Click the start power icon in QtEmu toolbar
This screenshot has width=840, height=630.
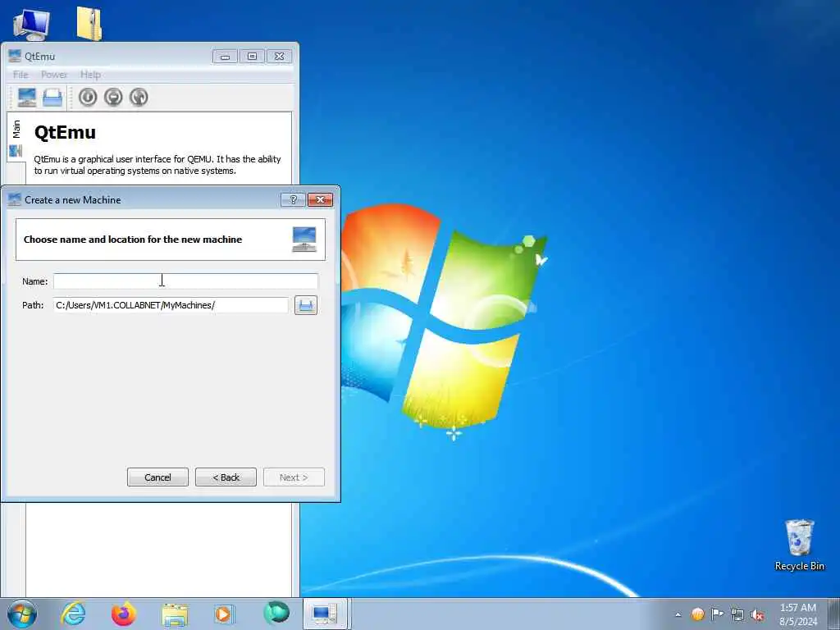pos(88,97)
